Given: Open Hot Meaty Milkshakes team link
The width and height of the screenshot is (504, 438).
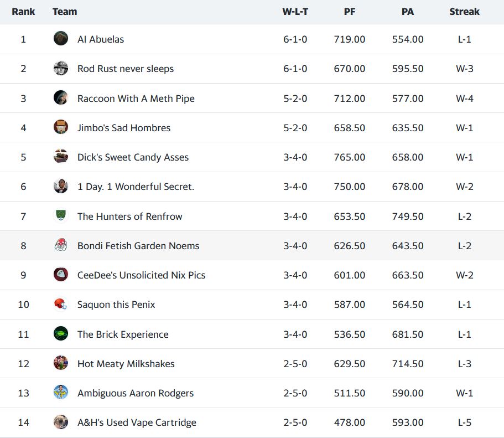Looking at the screenshot, I should pos(126,364).
